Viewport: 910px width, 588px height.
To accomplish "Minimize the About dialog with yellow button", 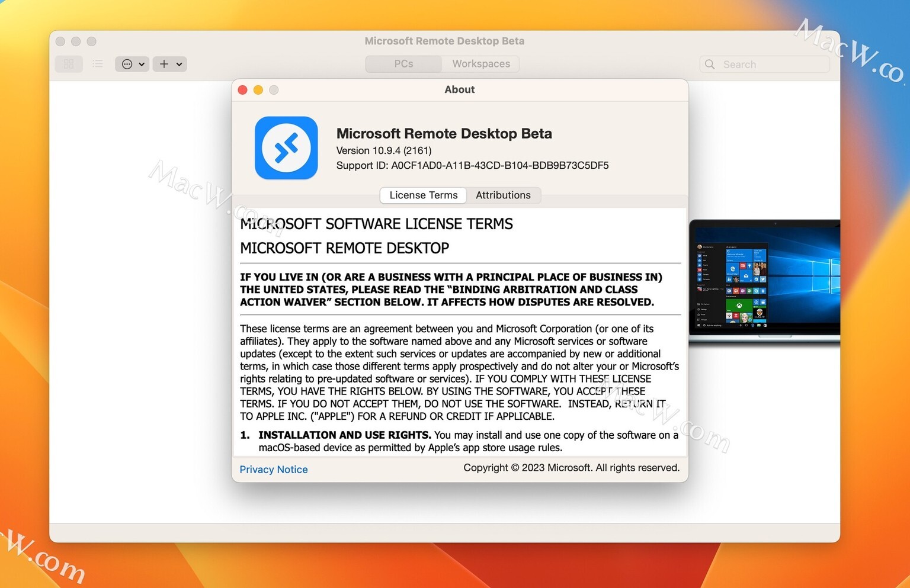I will (258, 90).
